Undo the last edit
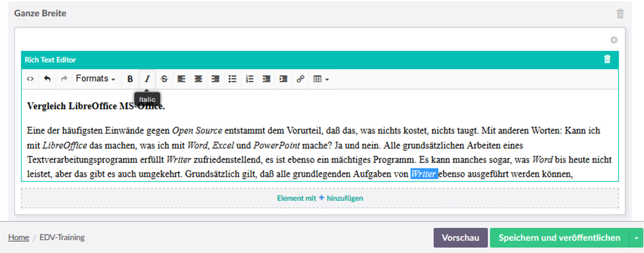The width and height of the screenshot is (644, 253). [47, 79]
